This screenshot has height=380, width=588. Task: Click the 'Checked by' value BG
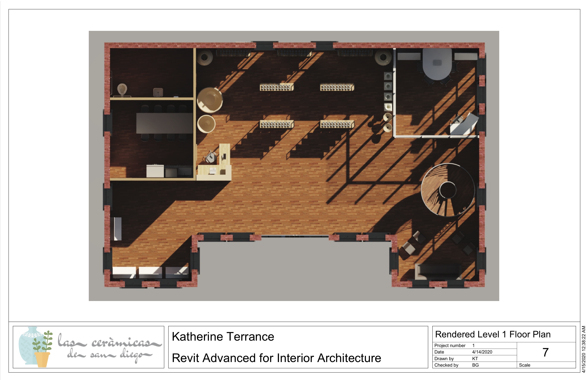click(475, 365)
